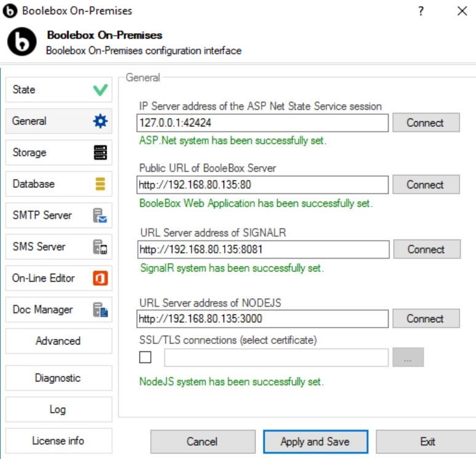This screenshot has width=476, height=459.
Task: Go to SMTP Server settings
Action: click(58, 216)
